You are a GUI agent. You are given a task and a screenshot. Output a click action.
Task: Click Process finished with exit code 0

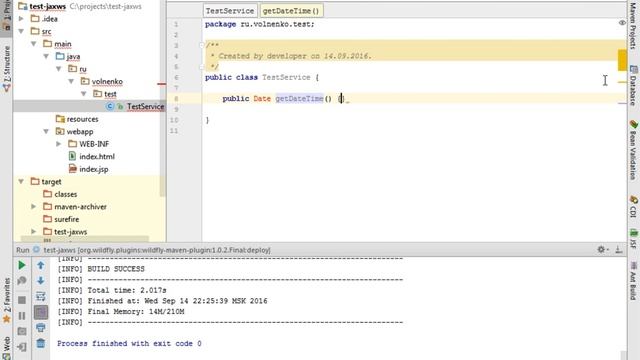[129, 344]
